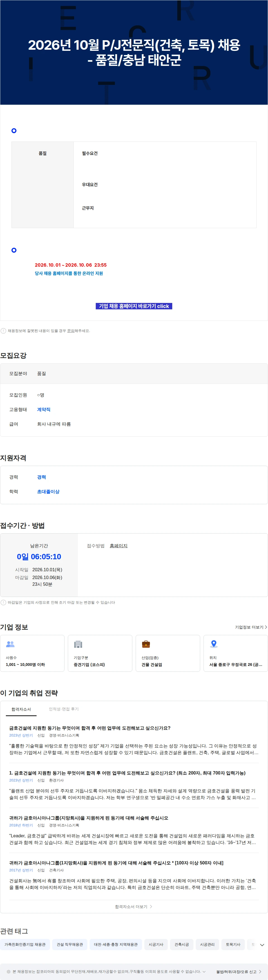
Task: Click the remaining time 0일 06:05:10
Action: click(x=39, y=556)
